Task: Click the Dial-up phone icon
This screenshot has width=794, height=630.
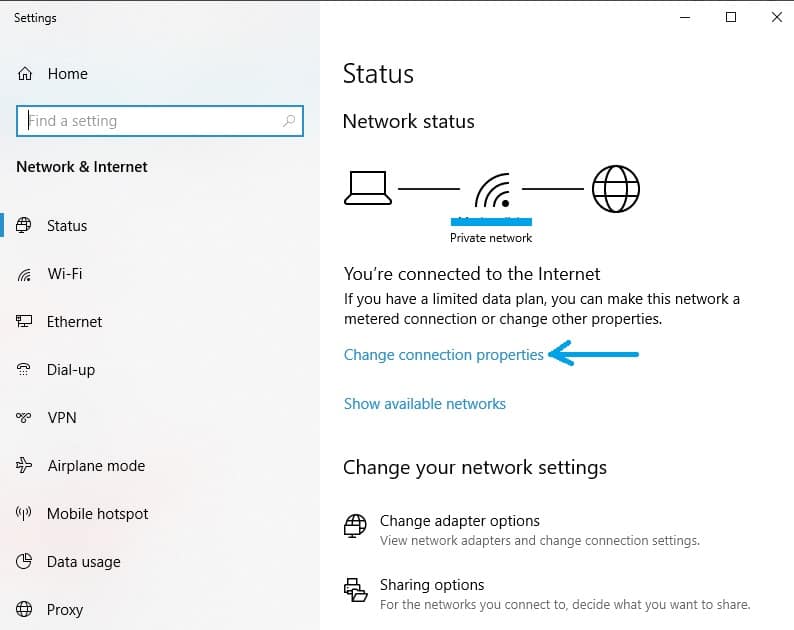Action: pos(25,370)
